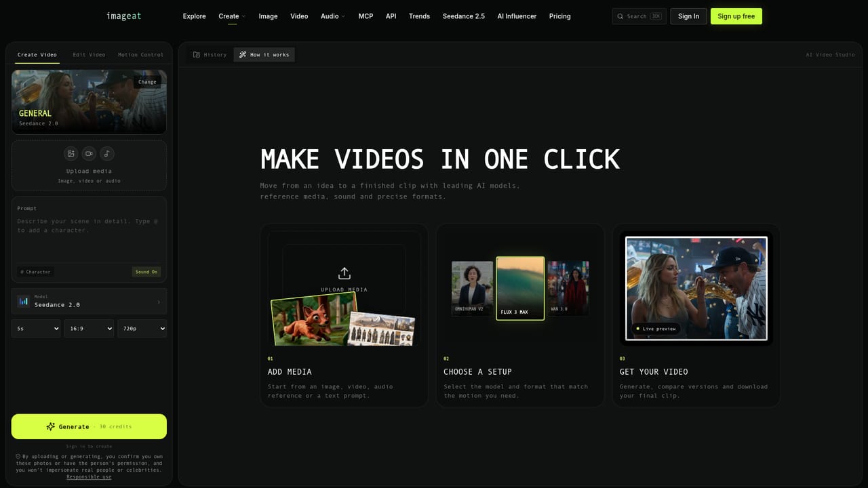Screen dimensions: 868x488
Task: Open the 720p resolution dropdown
Action: [x=142, y=328]
